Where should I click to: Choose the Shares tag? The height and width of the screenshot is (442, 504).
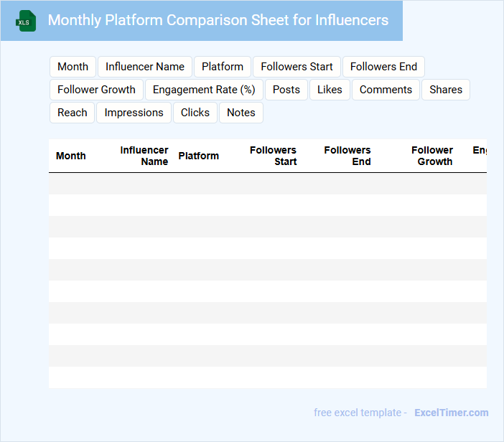[446, 90]
